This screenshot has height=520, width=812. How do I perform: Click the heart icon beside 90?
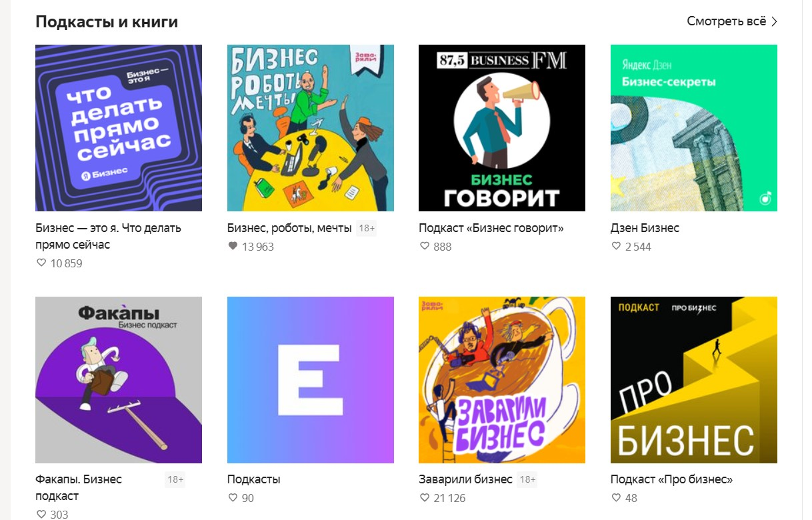coord(233,498)
